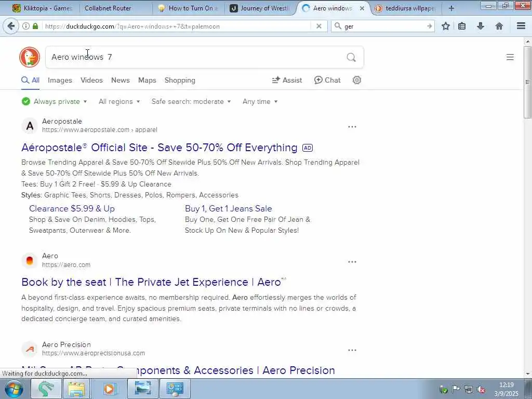Screen dimensions: 532x399
Task: Open DuckDuckGo search settings gear
Action: (356, 80)
